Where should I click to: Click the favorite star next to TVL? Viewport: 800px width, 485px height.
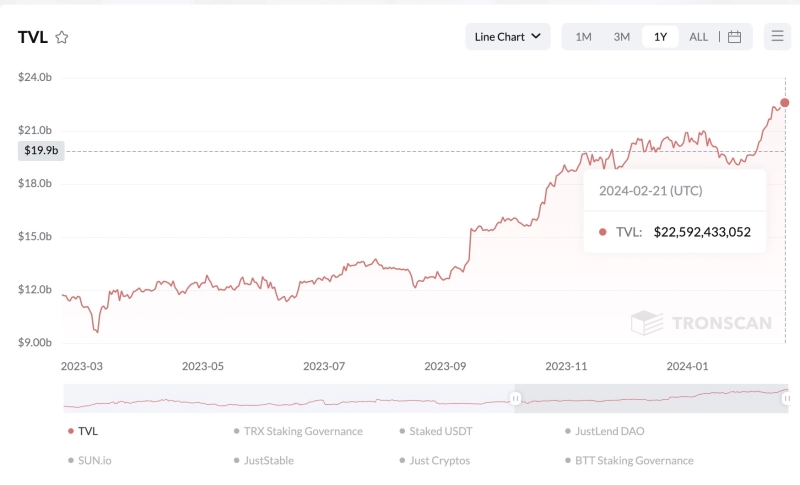(62, 37)
